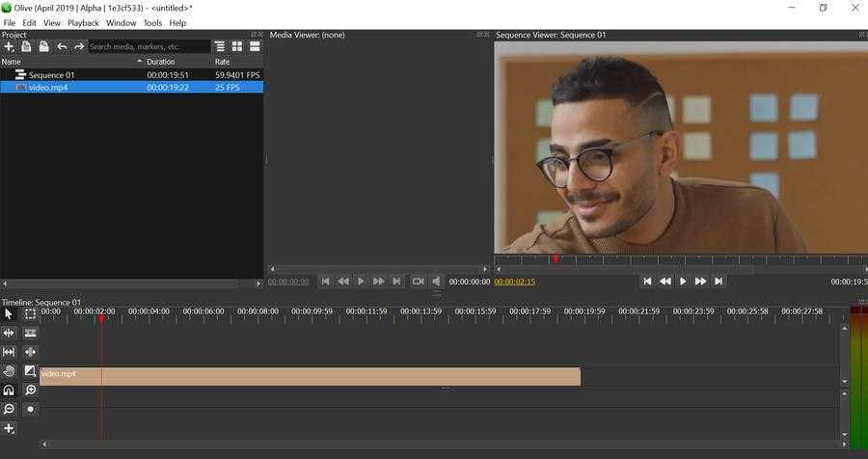Play the sequence in Sequence Viewer

pyautogui.click(x=683, y=282)
